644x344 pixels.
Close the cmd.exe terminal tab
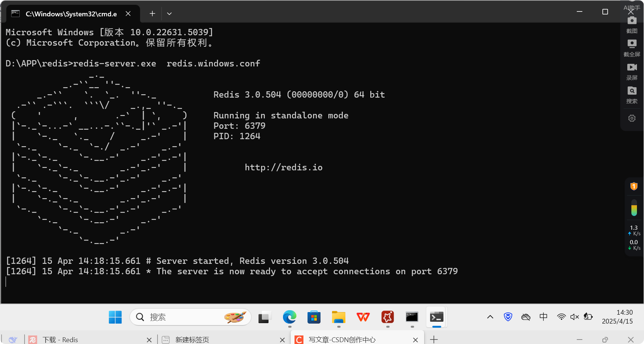128,14
